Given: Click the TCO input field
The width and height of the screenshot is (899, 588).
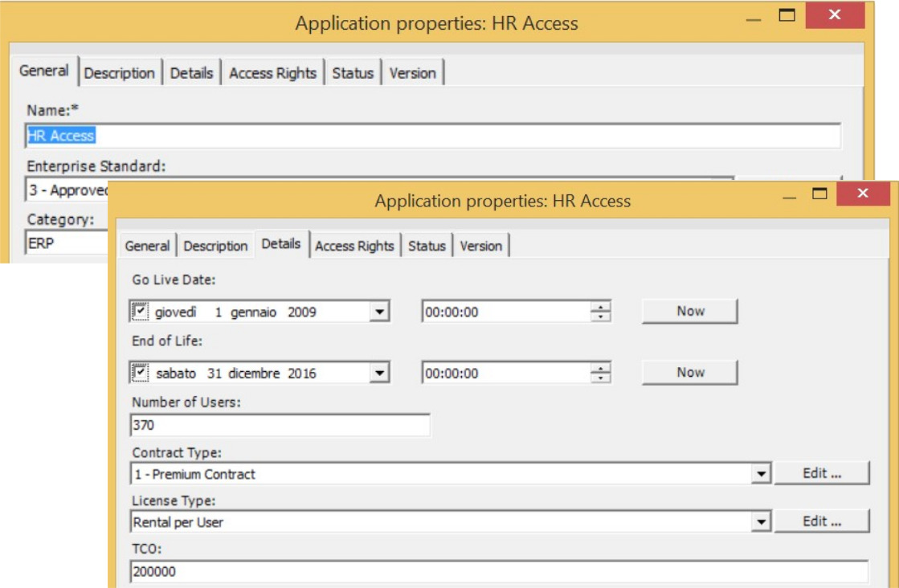Looking at the screenshot, I should 498,572.
